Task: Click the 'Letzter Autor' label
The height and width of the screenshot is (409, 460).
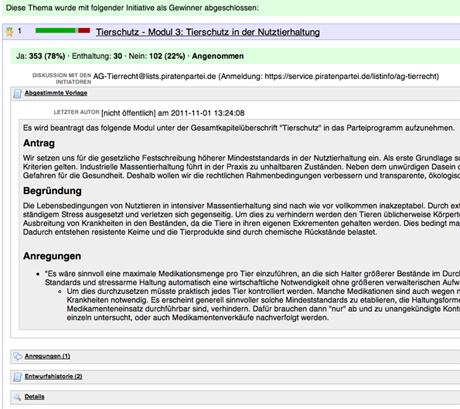Action: [x=76, y=112]
